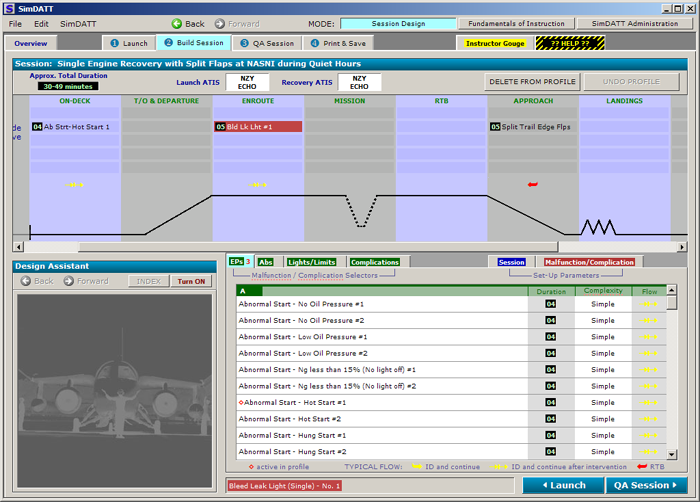Viewport: 700px width, 502px height.
Task: Click duration 04 badge for Hung Start #1
Action: click(550, 436)
